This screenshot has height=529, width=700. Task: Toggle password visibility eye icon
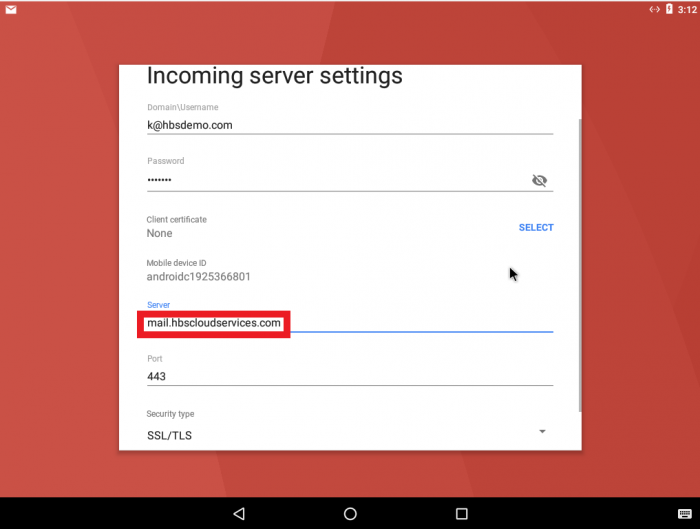[x=539, y=180]
